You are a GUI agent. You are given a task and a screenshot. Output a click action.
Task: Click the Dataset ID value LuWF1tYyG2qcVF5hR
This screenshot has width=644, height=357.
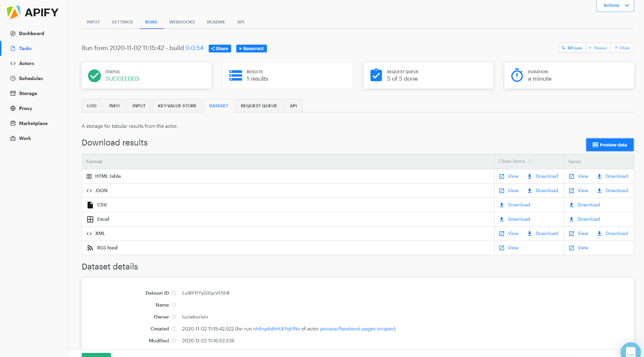pos(206,293)
